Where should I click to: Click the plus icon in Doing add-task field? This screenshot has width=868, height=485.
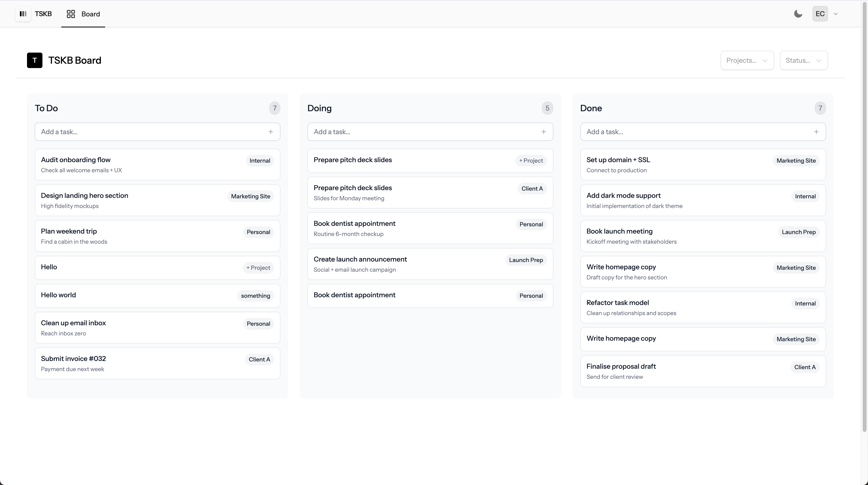click(x=543, y=132)
